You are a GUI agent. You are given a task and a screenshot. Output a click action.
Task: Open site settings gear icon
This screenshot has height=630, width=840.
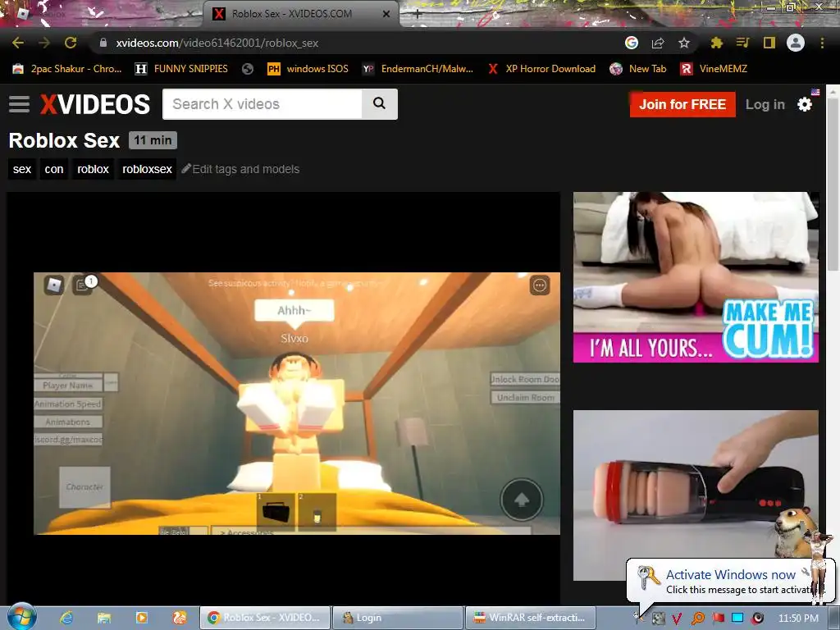[805, 104]
